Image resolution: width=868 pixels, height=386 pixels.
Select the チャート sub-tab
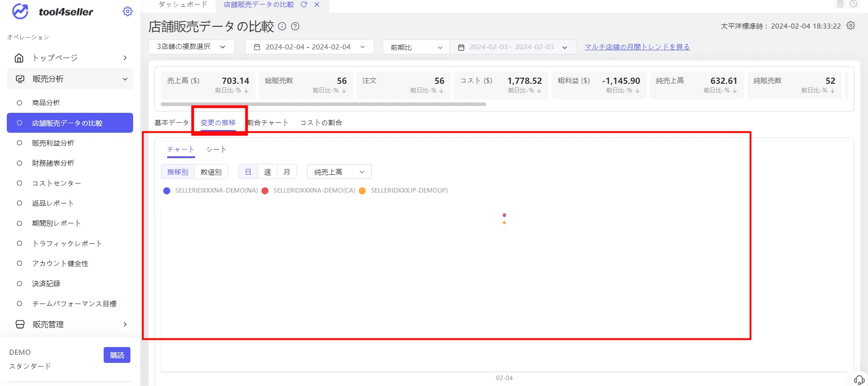[x=181, y=149]
